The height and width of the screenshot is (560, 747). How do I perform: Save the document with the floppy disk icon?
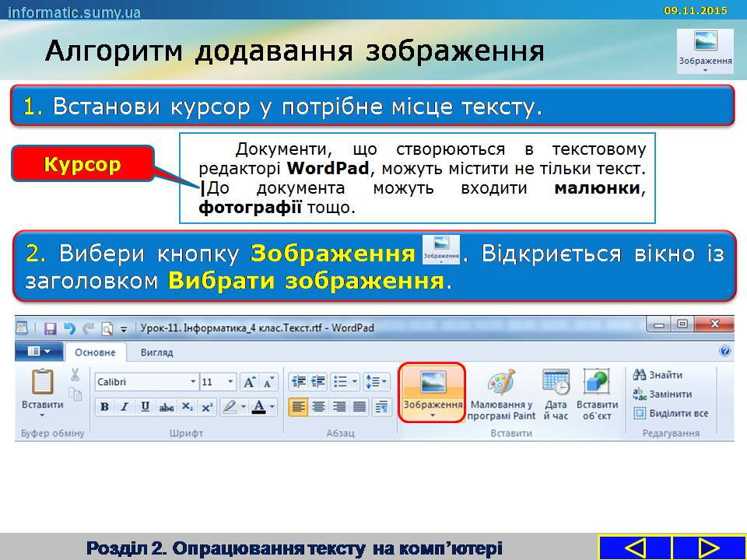pyautogui.click(x=50, y=328)
